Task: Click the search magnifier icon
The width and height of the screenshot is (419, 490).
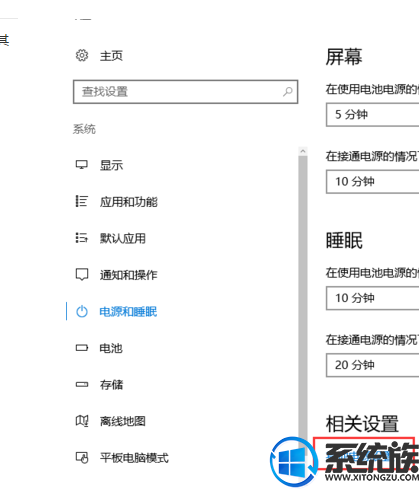Action: tap(287, 91)
